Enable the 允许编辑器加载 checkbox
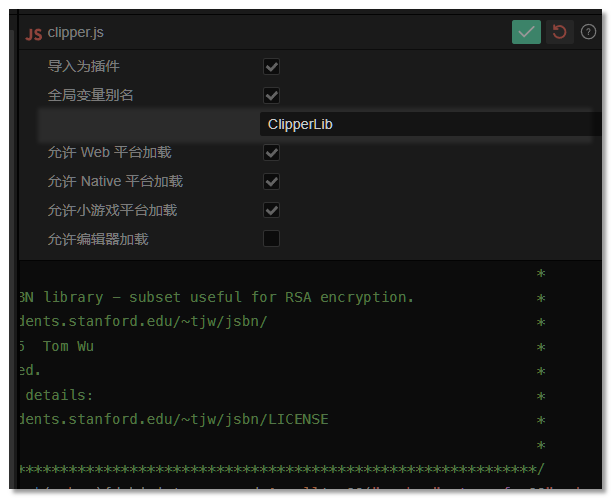 (271, 239)
